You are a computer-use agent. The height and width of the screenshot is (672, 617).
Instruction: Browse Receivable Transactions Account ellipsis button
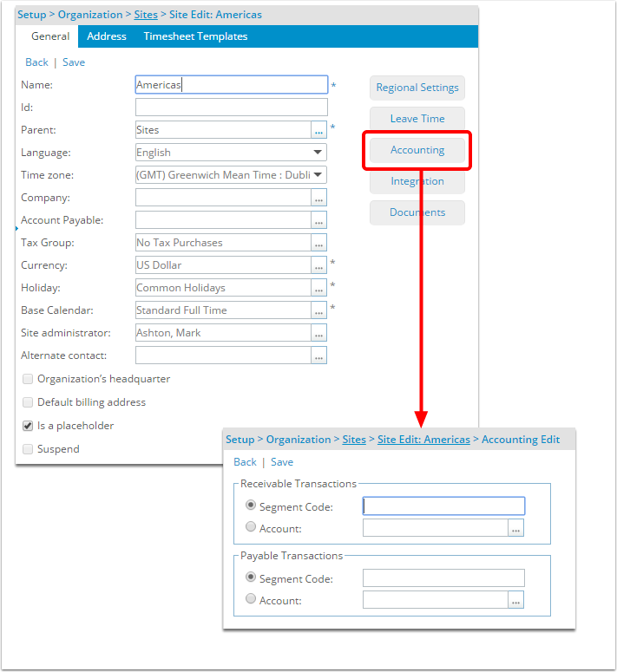(516, 528)
